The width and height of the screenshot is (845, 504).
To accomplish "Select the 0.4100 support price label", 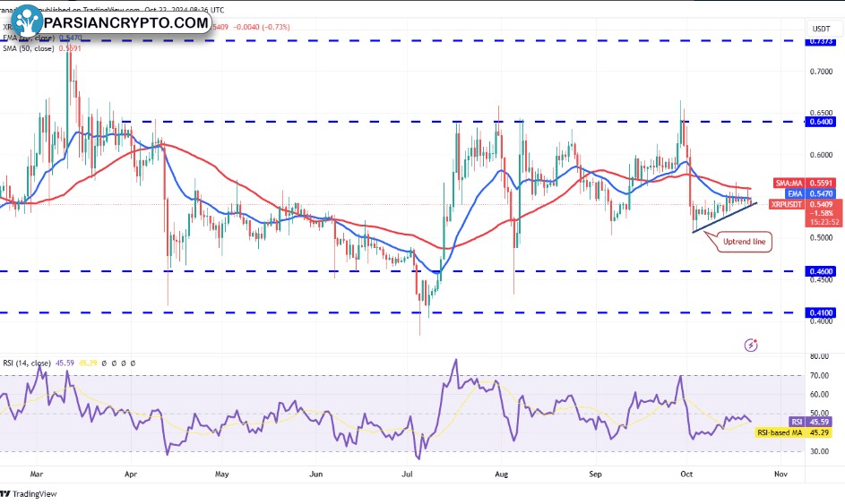I will (x=820, y=312).
